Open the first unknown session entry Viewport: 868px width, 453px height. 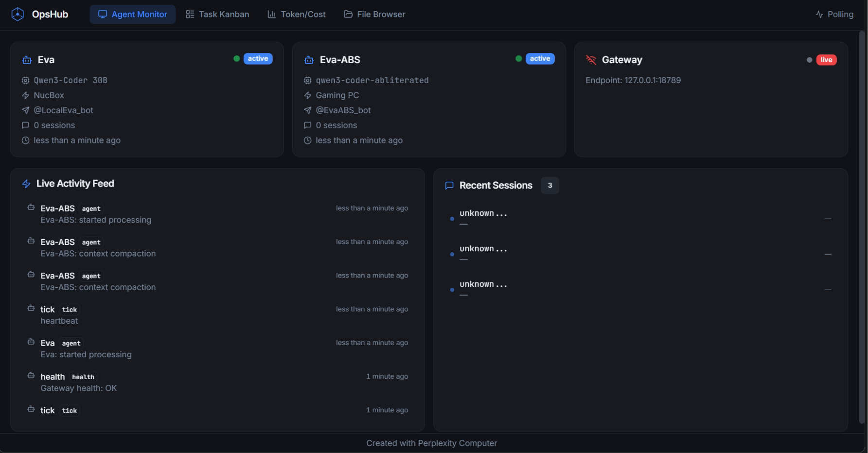pyautogui.click(x=483, y=213)
